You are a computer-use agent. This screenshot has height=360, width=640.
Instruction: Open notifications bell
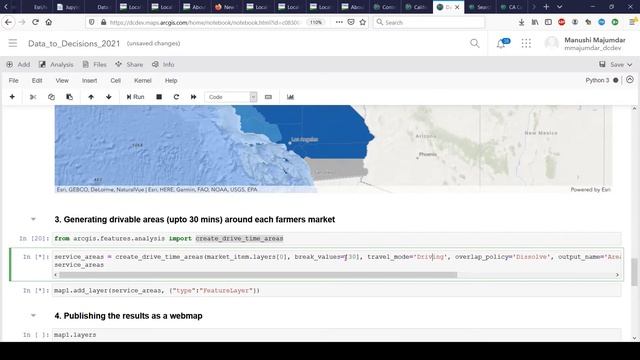(502, 43)
